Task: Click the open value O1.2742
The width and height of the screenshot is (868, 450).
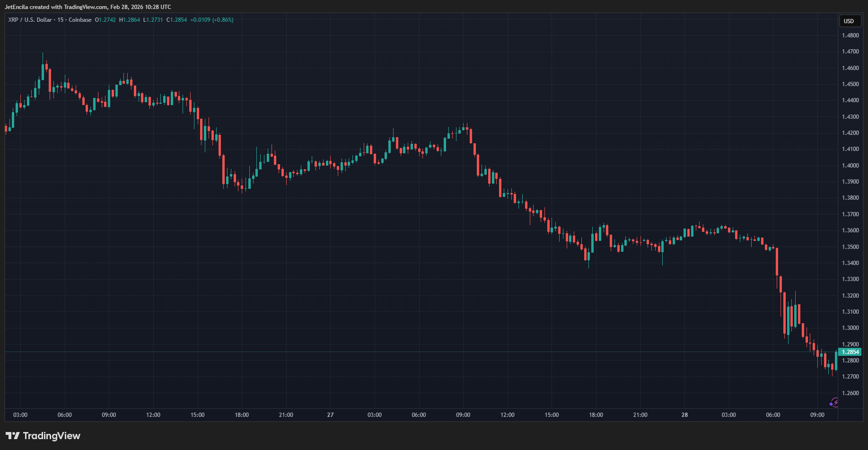Action: pyautogui.click(x=105, y=20)
